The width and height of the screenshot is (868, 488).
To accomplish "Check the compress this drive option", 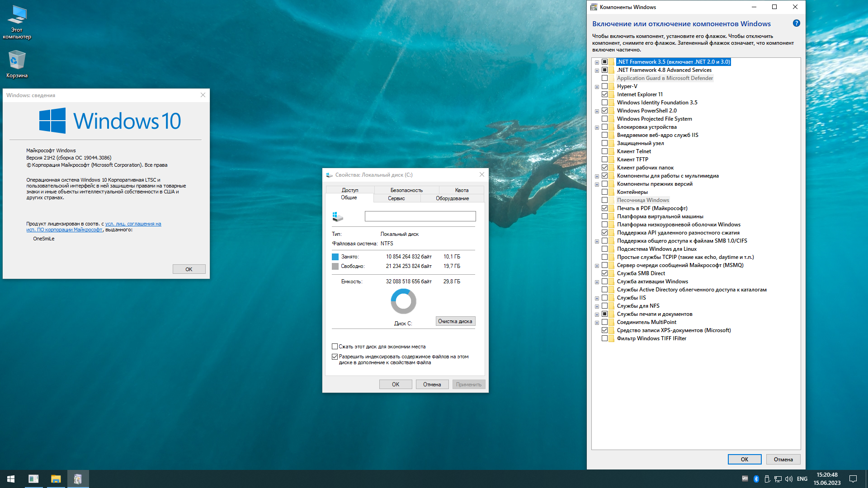I will point(335,347).
